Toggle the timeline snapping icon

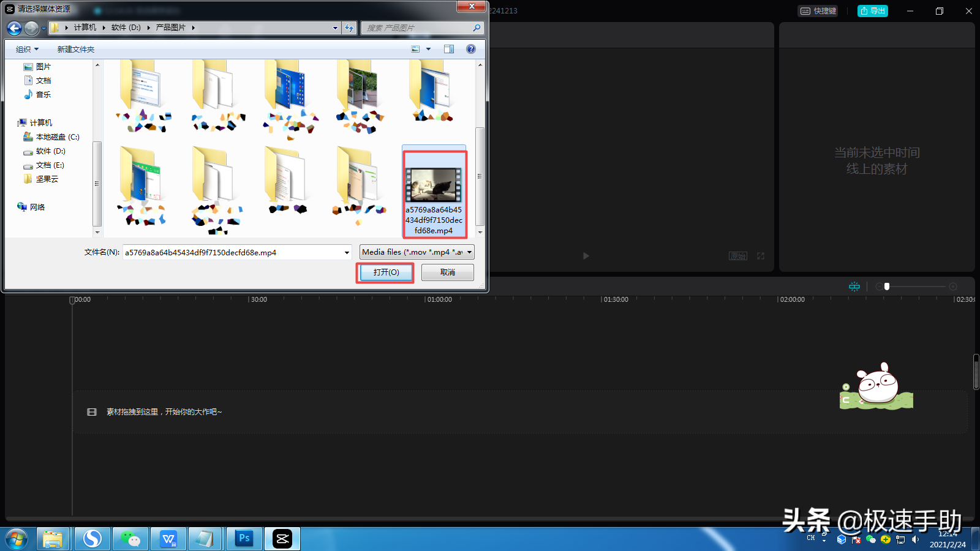(854, 287)
